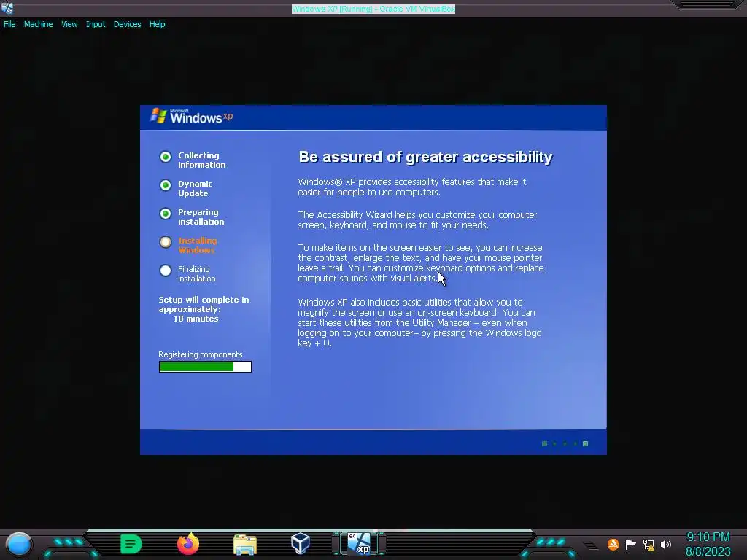Open the network status tray icon
The width and height of the screenshot is (747, 560).
649,545
